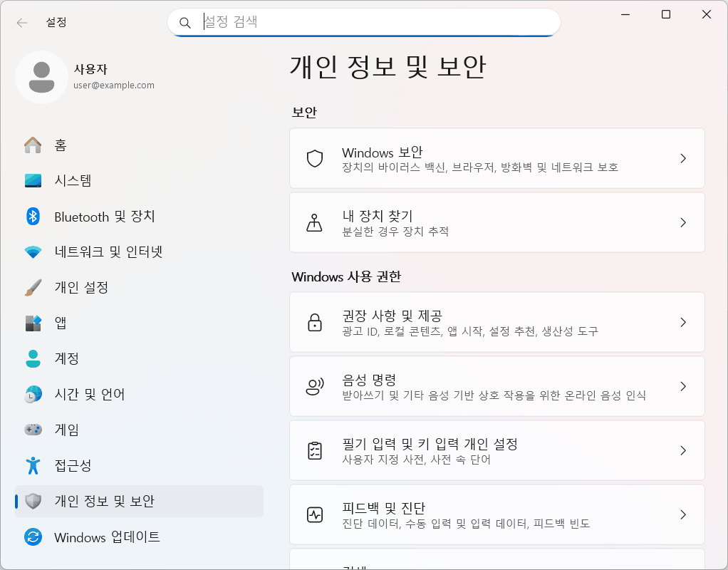This screenshot has width=728, height=570.
Task: Click the 설정 검색 search field
Action: [364, 22]
